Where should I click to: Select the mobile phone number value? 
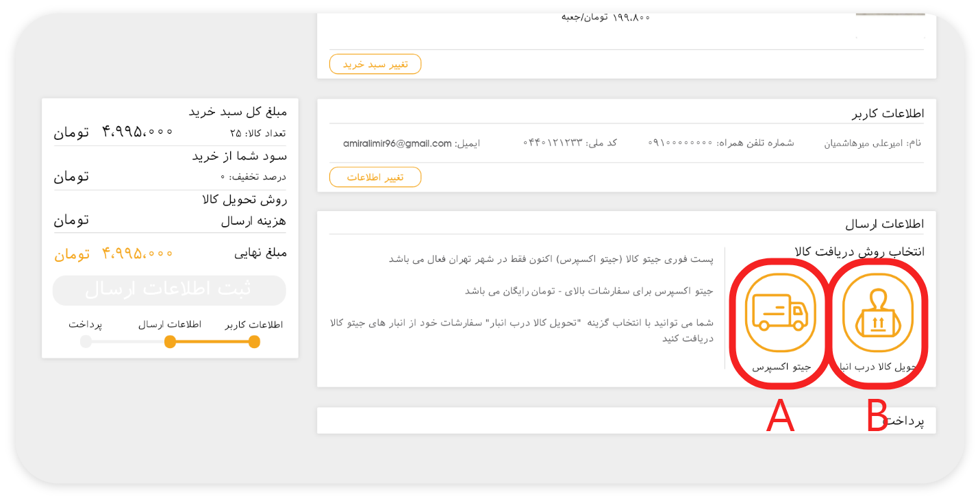[680, 143]
